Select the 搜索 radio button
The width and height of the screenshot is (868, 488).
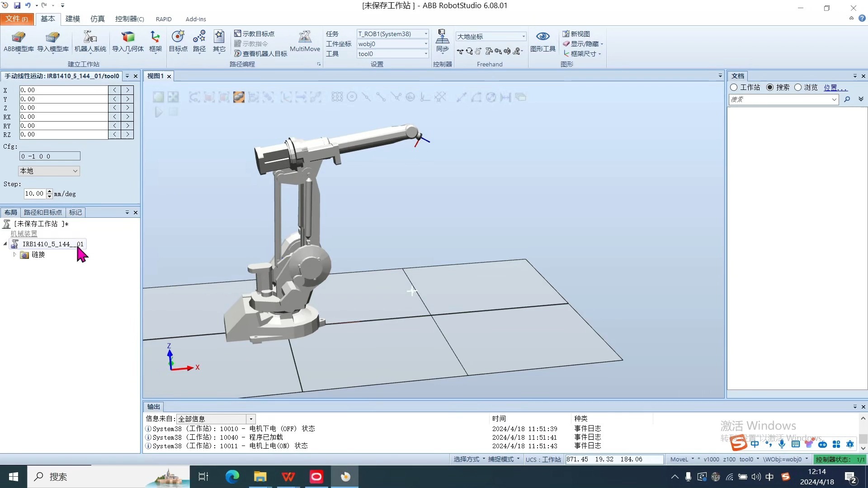point(770,87)
